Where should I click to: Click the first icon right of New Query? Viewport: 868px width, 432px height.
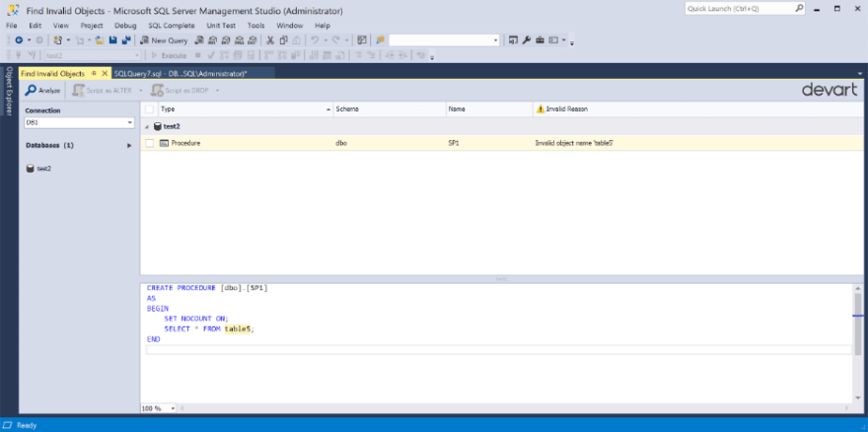[x=199, y=40]
